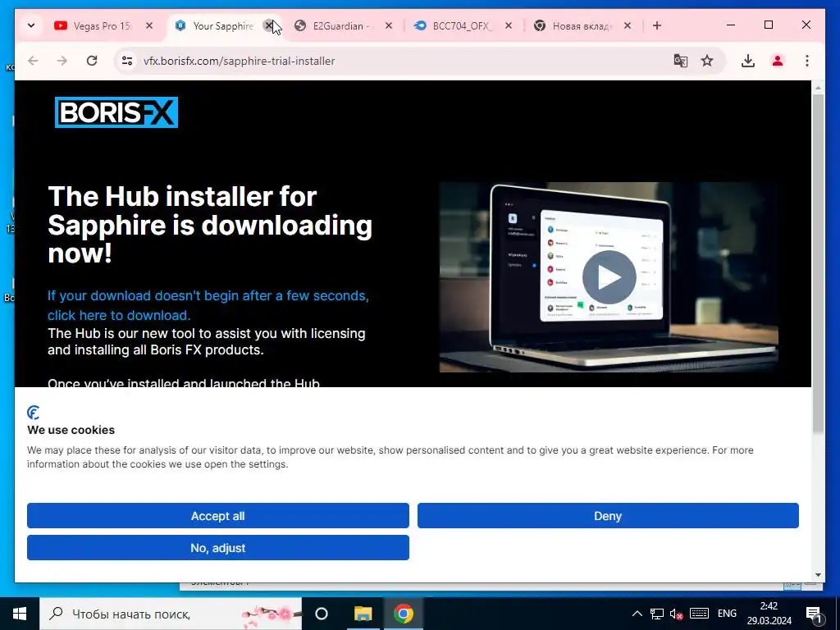This screenshot has width=840, height=630.
Task: Close the Vegas Pro 15 tab
Action: (149, 25)
